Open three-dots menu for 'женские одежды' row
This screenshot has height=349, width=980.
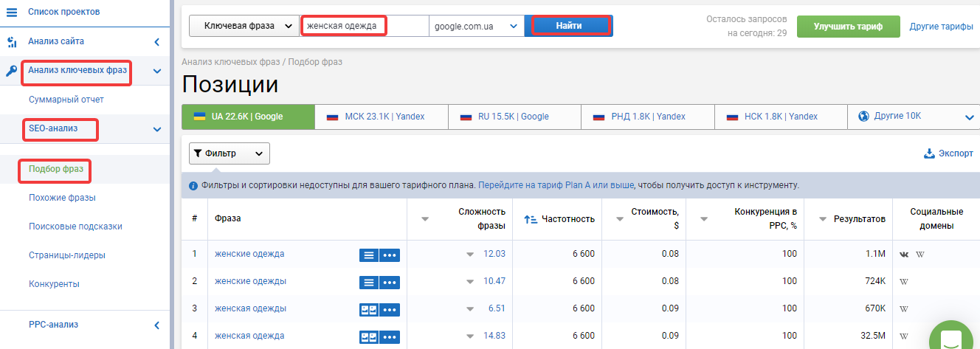coord(390,282)
